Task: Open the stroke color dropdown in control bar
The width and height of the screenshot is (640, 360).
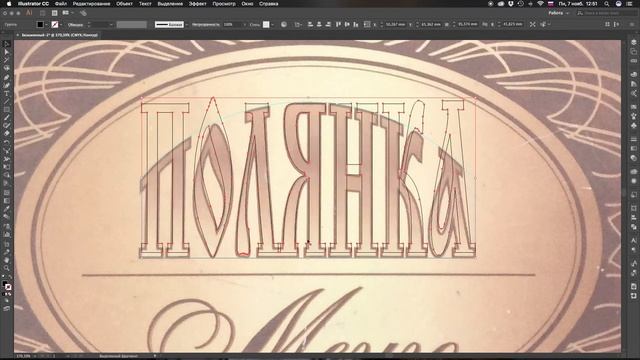Action: tap(61, 25)
